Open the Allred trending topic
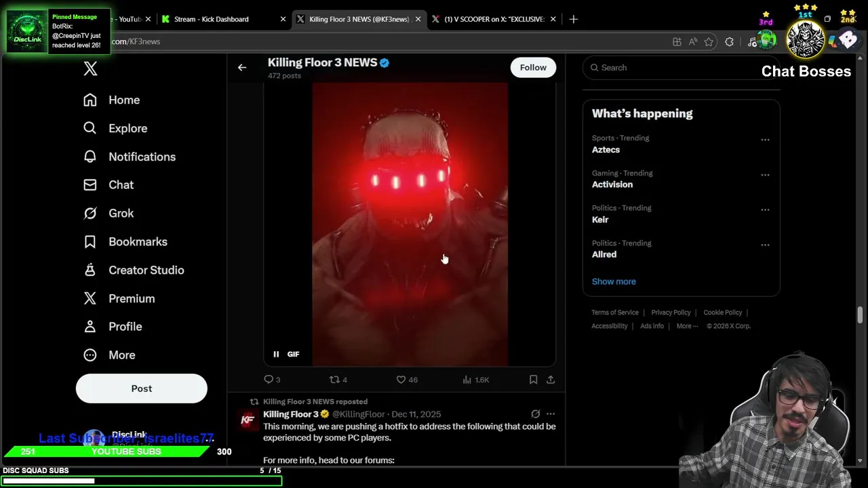This screenshot has width=868, height=488. point(604,255)
